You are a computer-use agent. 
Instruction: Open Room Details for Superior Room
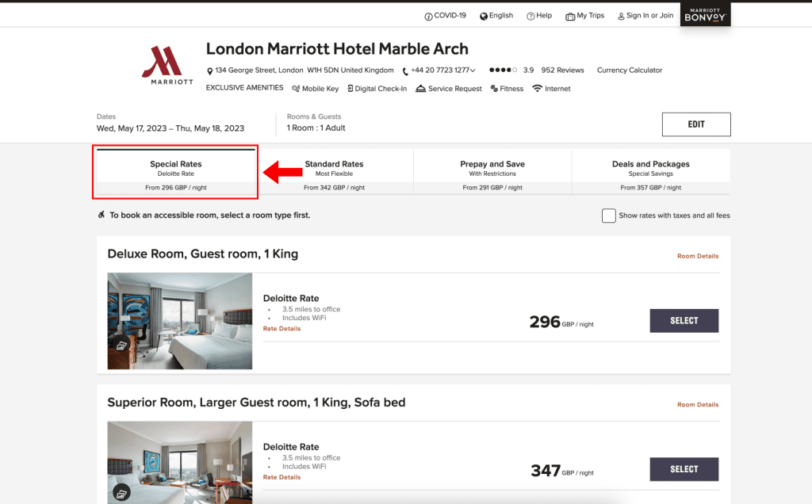[x=698, y=405]
